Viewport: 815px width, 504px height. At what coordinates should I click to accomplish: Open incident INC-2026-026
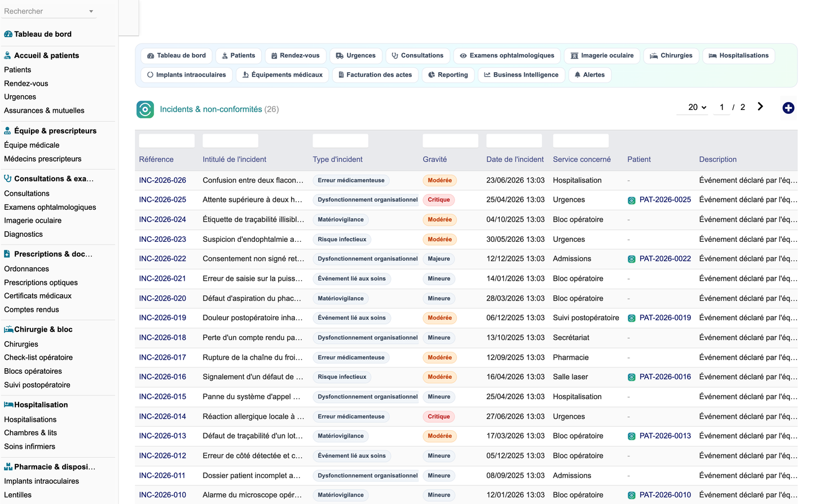(162, 180)
